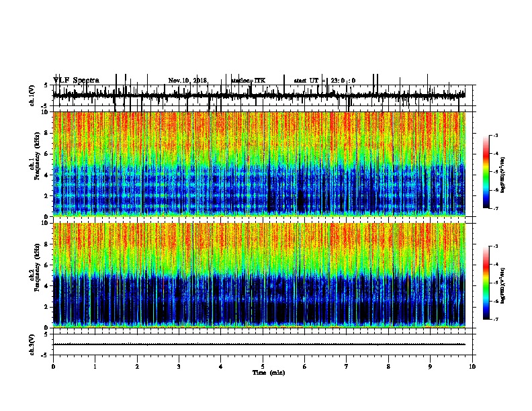Click the time axis tick label "3"
The width and height of the screenshot is (532, 411).
tap(179, 367)
